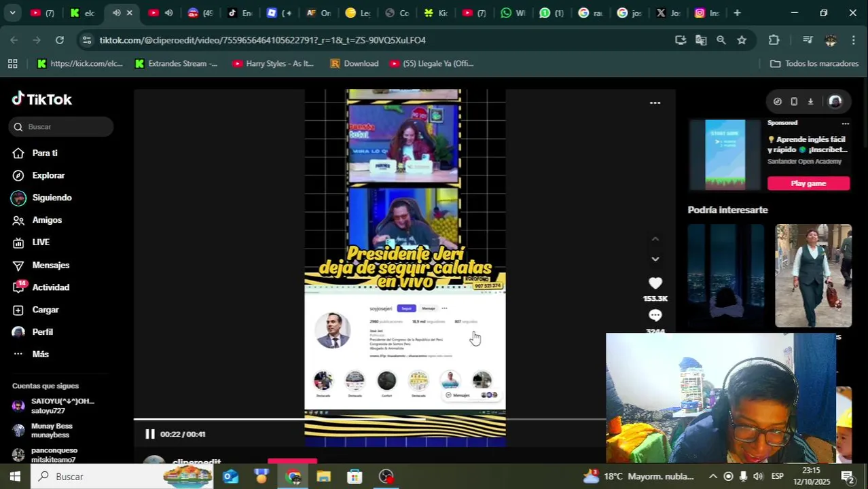868x489 pixels.
Task: Open the Chrome extensions puzzle icon
Action: (774, 40)
